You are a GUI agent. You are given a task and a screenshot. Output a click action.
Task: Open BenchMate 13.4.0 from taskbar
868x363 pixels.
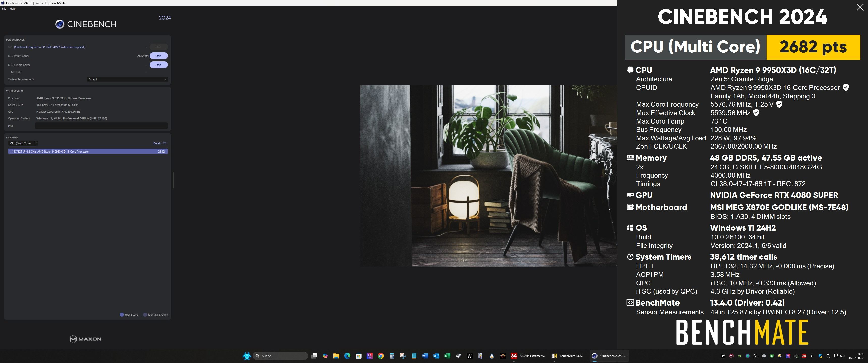(x=567, y=356)
